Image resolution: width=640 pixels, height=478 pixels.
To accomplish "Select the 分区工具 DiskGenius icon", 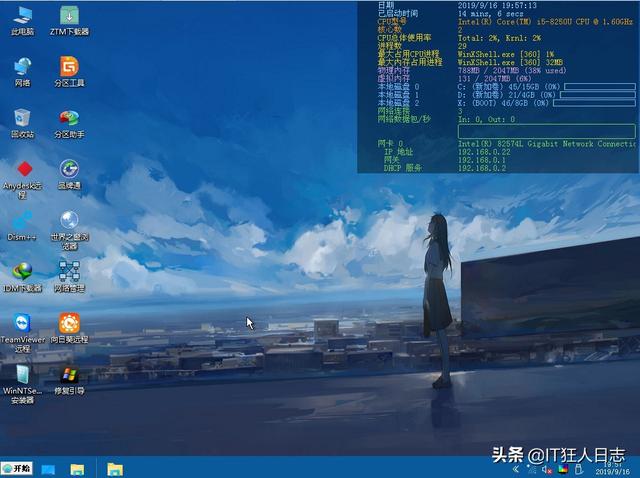I will pos(69,72).
